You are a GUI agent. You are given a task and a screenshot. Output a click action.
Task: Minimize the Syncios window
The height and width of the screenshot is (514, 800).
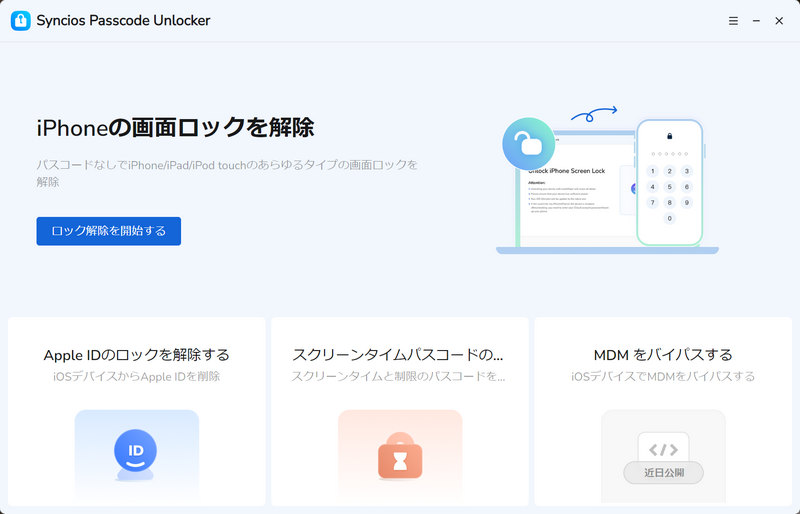(756, 21)
